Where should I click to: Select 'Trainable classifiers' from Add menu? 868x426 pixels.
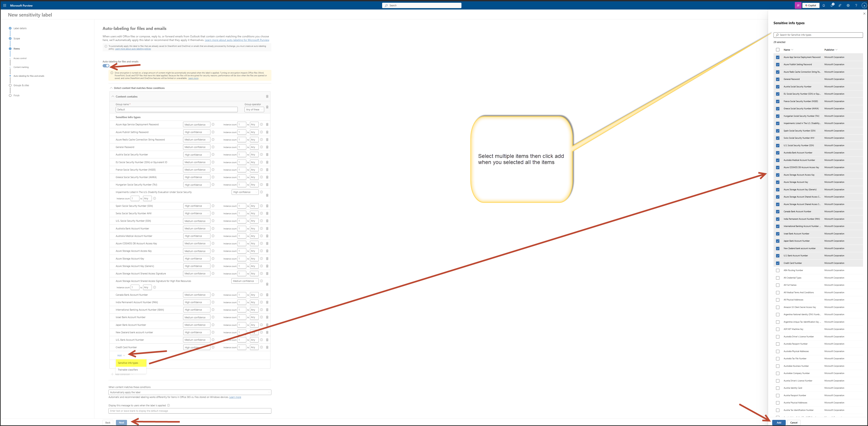click(x=128, y=370)
